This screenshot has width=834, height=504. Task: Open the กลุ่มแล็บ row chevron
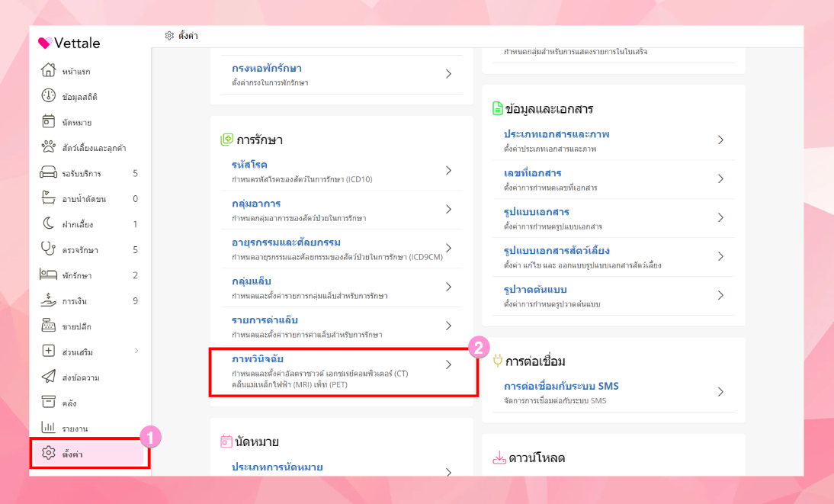coord(448,287)
